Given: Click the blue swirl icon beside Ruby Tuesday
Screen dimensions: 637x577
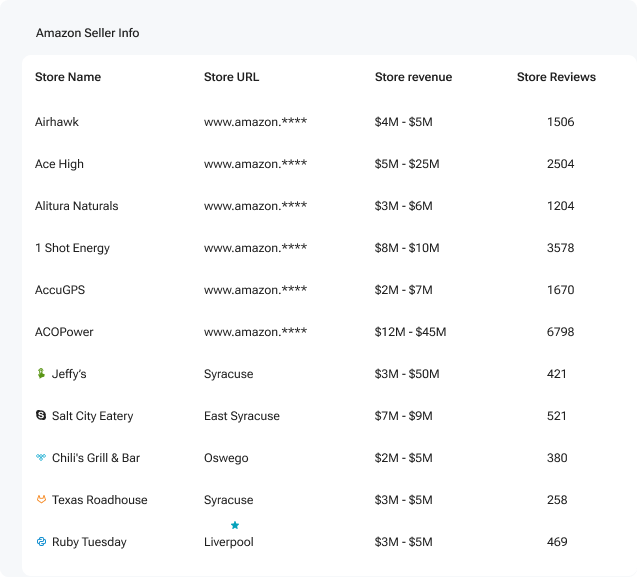Looking at the screenshot, I should pos(41,541).
